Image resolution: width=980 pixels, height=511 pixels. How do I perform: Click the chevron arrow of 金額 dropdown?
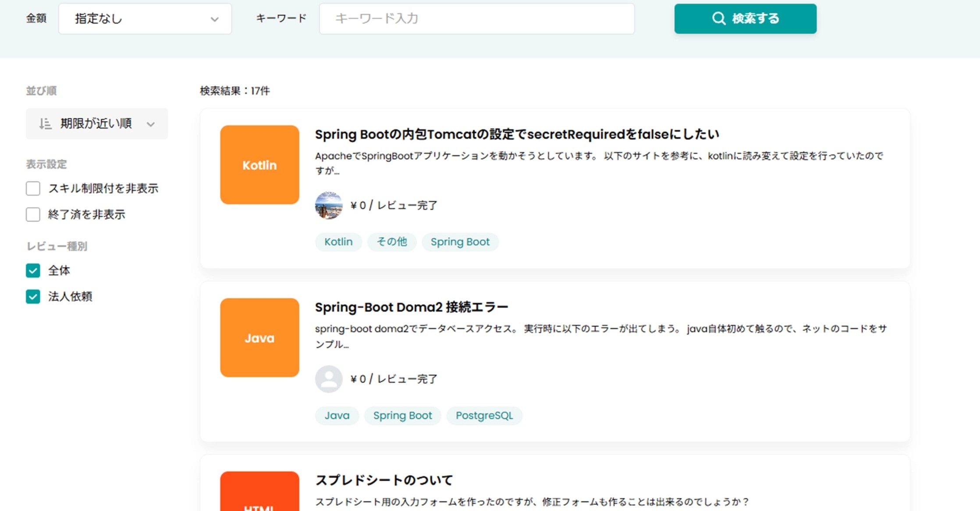click(214, 19)
